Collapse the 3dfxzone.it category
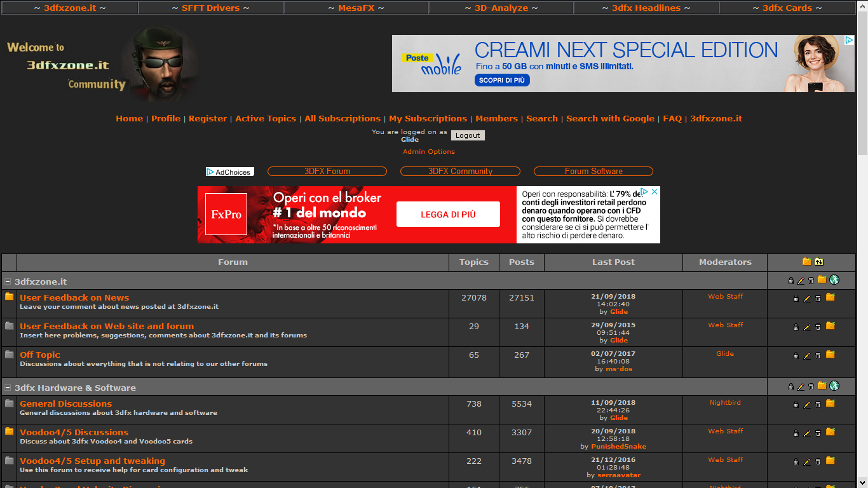Screen dimensions: 868x488 pyautogui.click(x=8, y=281)
